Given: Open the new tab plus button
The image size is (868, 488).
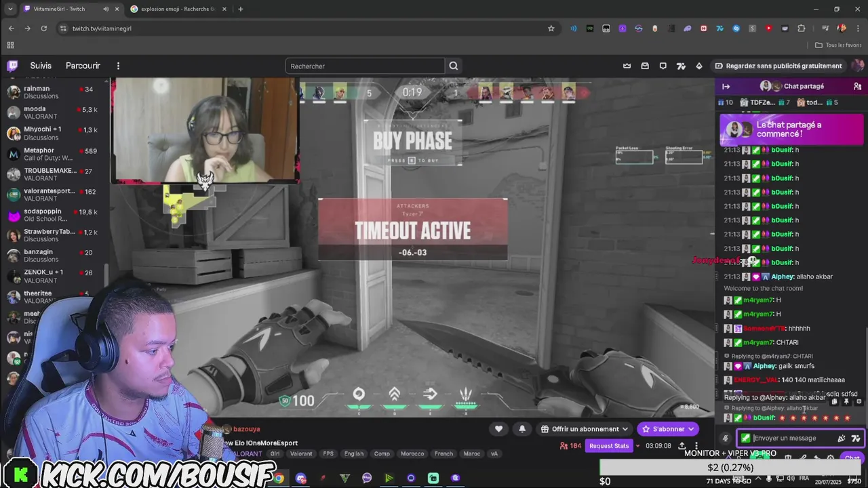Looking at the screenshot, I should tap(240, 9).
